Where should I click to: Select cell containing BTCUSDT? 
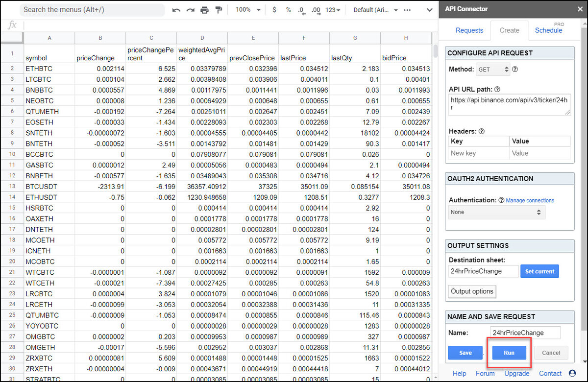(x=49, y=187)
